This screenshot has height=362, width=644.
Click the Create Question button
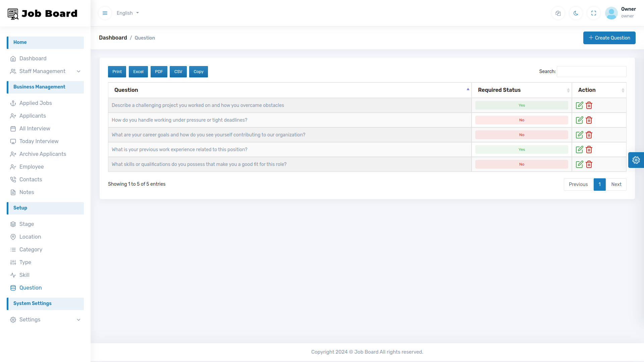tap(609, 38)
